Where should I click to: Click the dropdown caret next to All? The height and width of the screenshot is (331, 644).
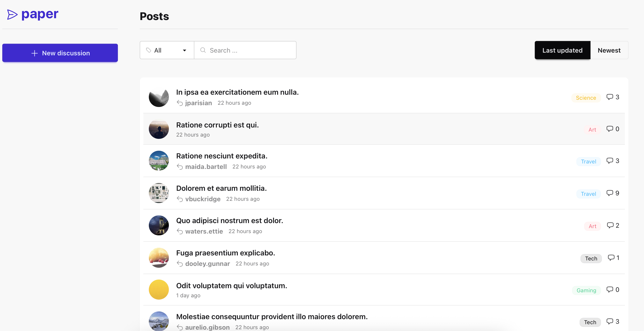point(185,51)
